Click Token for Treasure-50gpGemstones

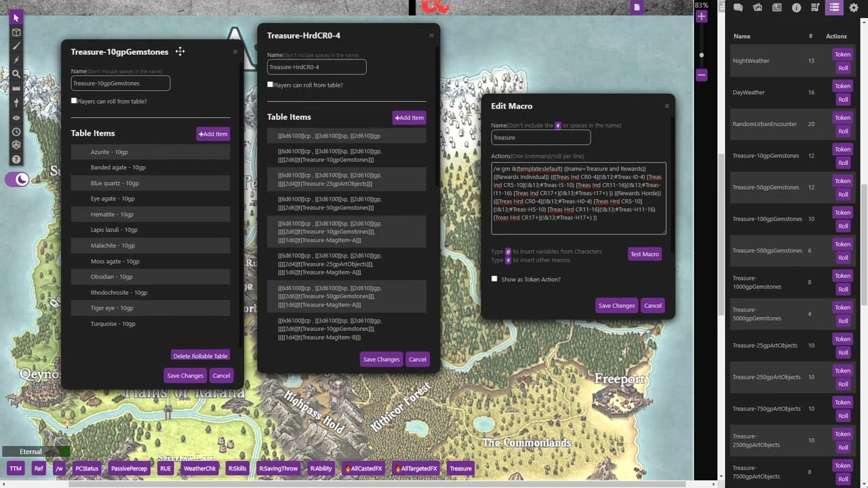pos(843,181)
